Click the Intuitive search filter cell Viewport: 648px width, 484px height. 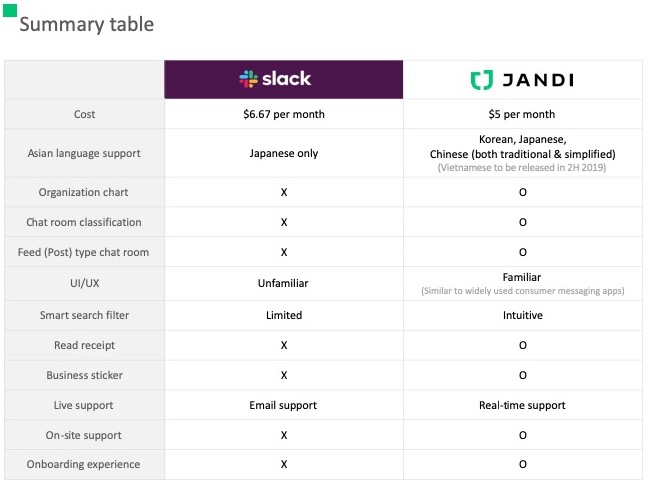[522, 315]
